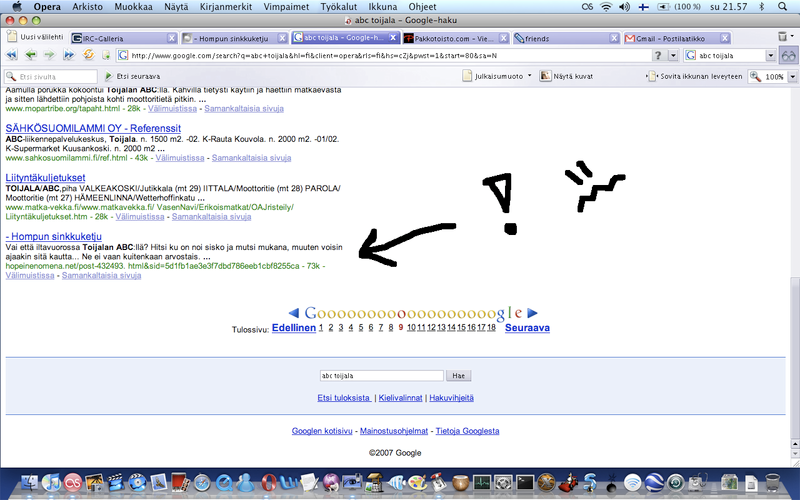The image size is (800, 500).
Task: Open QuickTime Player from the Dock
Action: pyautogui.click(x=224, y=483)
